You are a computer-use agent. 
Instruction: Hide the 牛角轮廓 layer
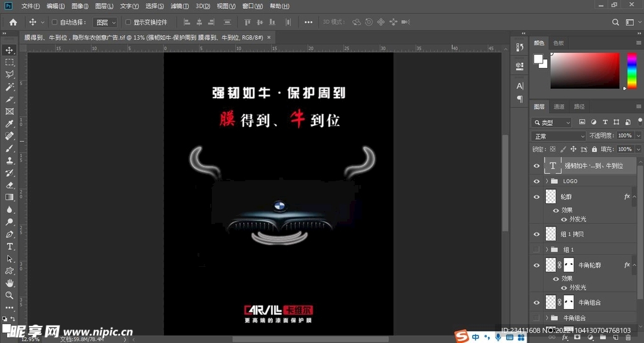(x=536, y=266)
